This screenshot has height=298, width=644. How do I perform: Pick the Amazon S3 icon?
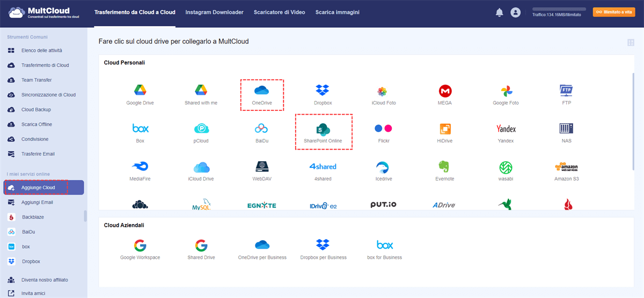pos(566,167)
